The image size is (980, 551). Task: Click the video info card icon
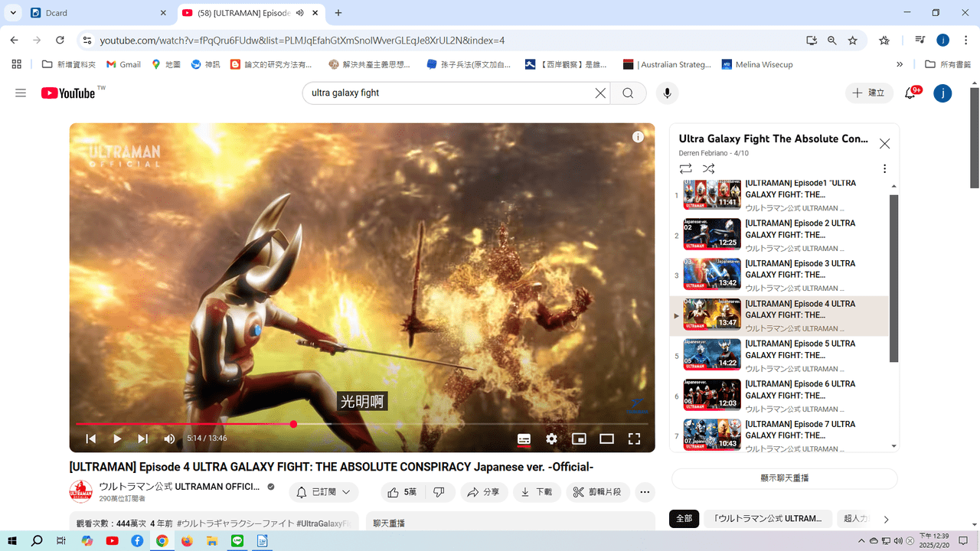pyautogui.click(x=638, y=137)
